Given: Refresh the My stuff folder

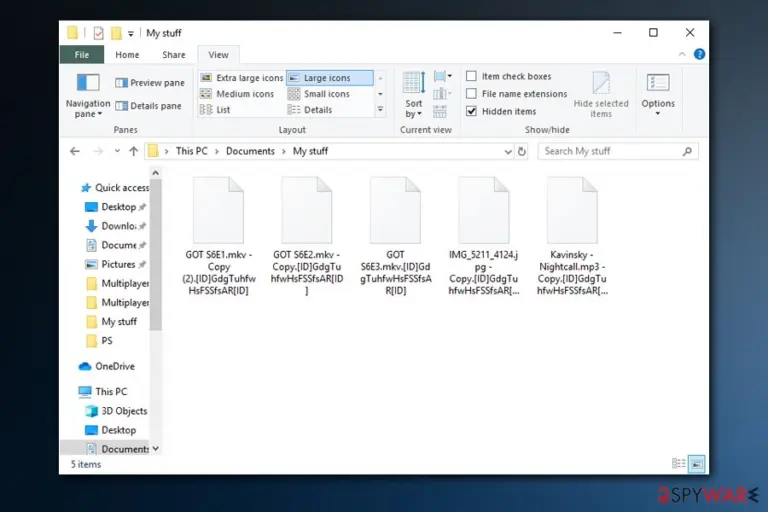Looking at the screenshot, I should pos(522,151).
